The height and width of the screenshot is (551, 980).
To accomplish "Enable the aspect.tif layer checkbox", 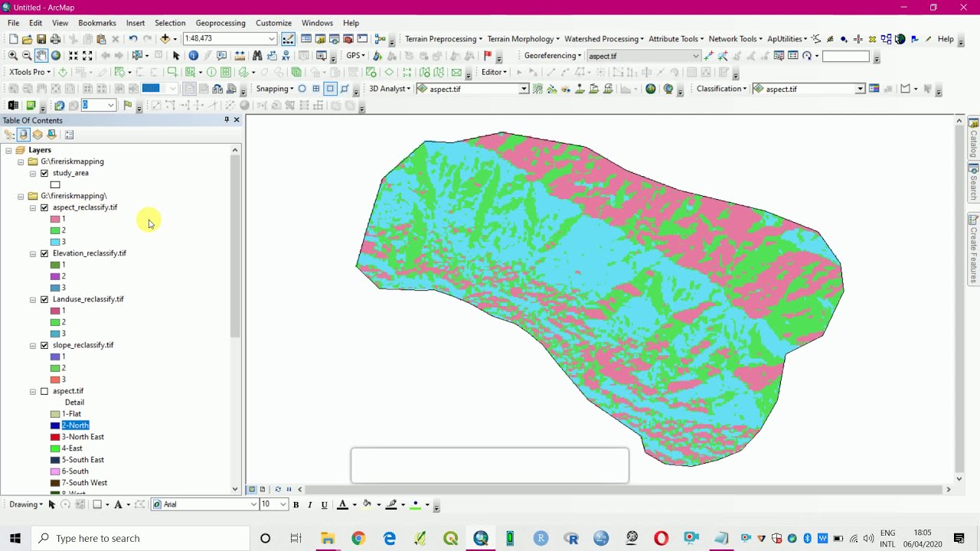I will (x=44, y=391).
